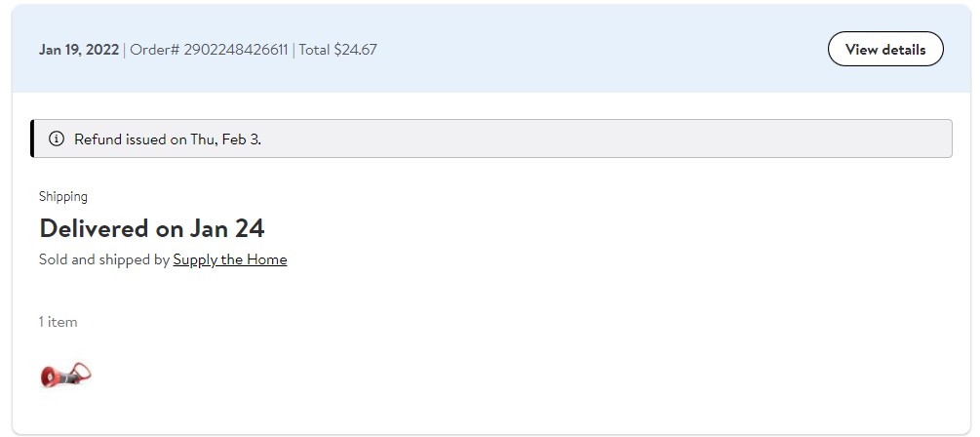Click the Order# label in header

pyautogui.click(x=154, y=50)
